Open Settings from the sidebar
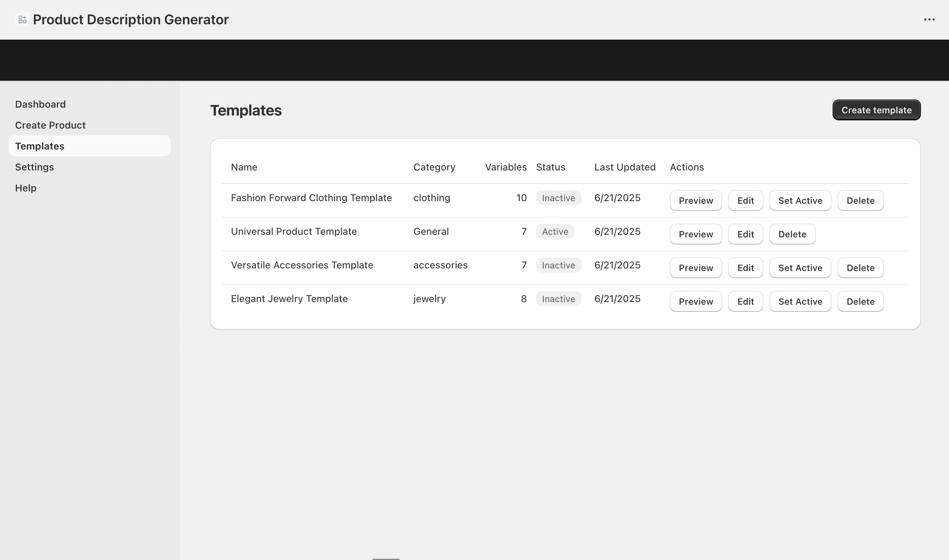 (34, 167)
